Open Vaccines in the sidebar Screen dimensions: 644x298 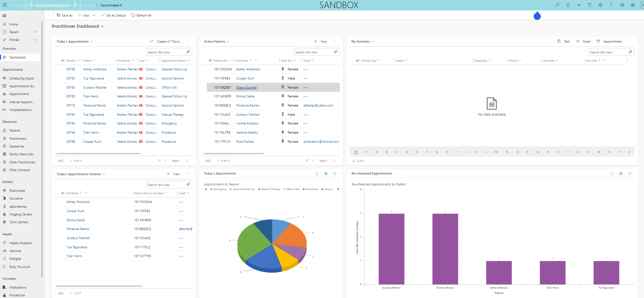(x=15, y=251)
